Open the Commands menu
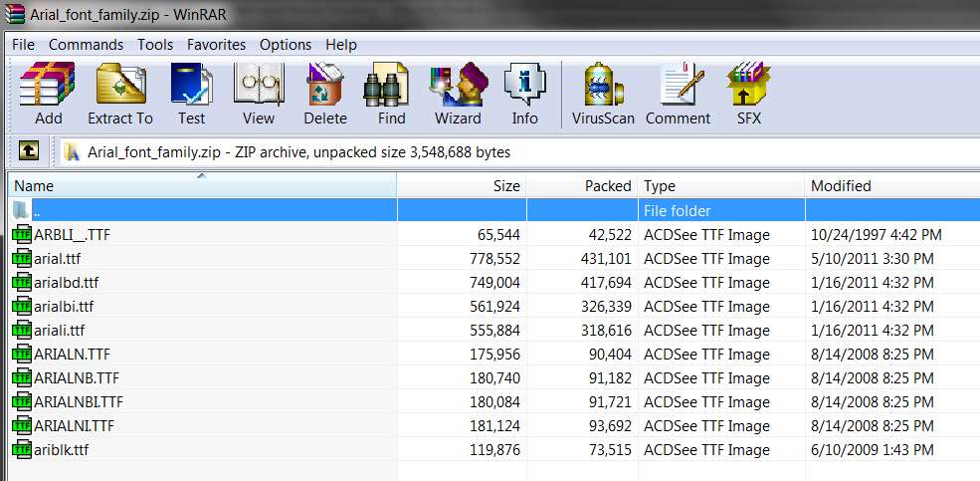Screen dimensions: 980x481 click(86, 45)
